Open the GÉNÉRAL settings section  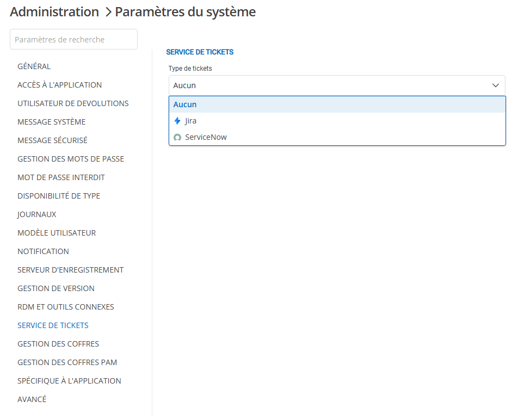pyautogui.click(x=34, y=66)
